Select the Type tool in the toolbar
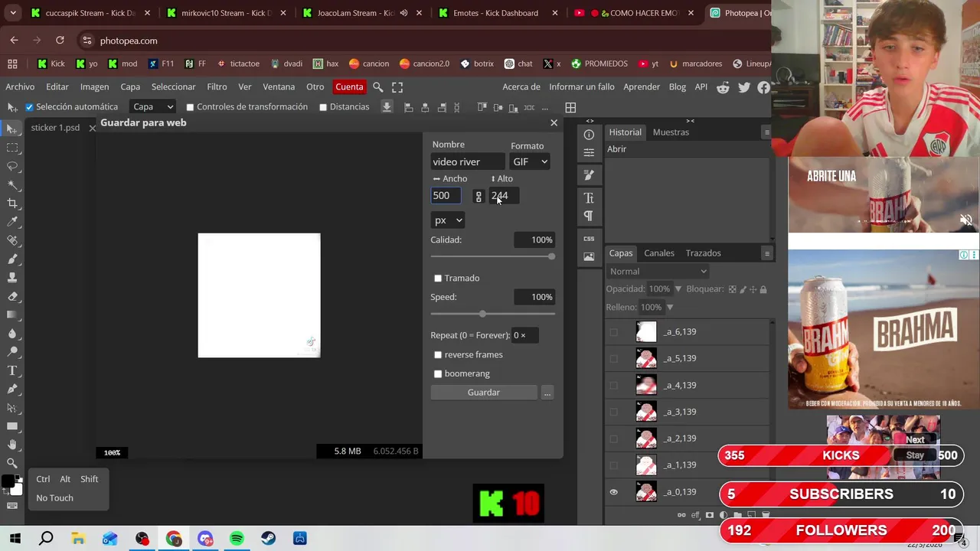The height and width of the screenshot is (551, 980). (12, 370)
